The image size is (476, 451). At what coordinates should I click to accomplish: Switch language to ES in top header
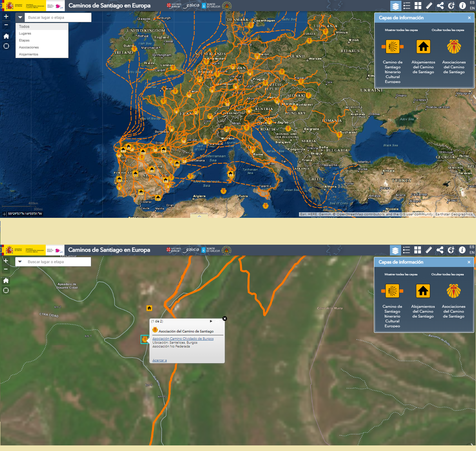point(472,3)
